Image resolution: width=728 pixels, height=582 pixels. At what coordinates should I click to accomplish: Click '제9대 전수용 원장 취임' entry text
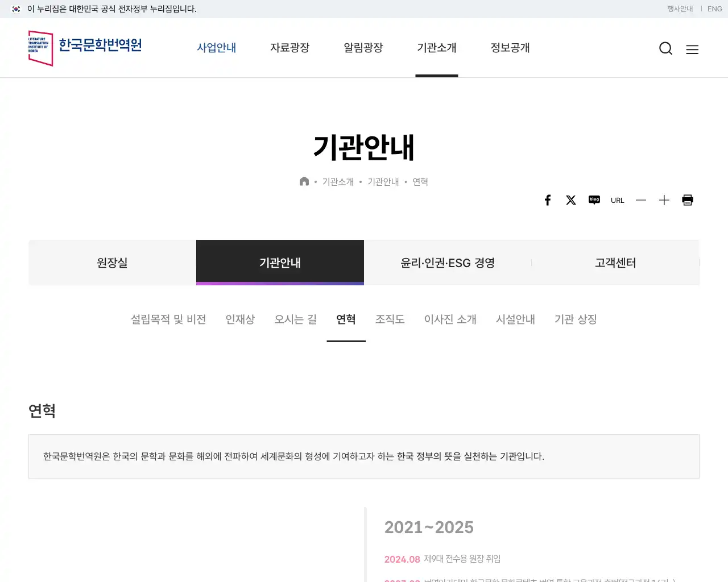point(462,559)
